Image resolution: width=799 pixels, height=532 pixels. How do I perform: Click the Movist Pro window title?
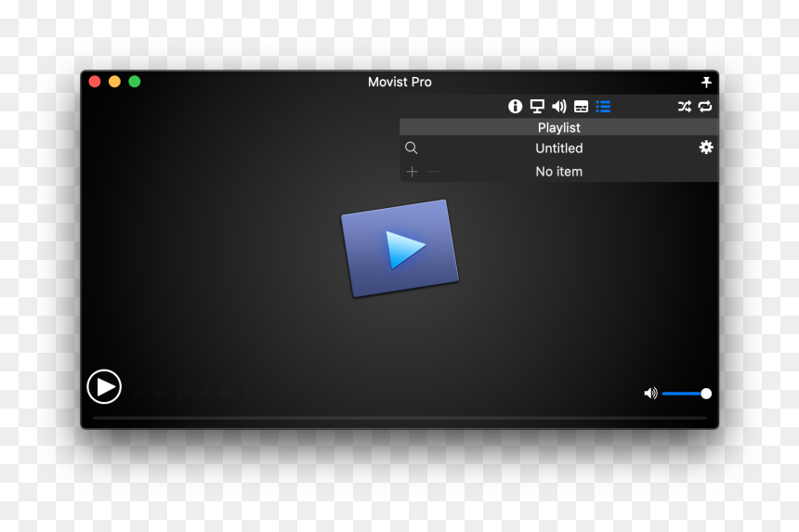(399, 82)
